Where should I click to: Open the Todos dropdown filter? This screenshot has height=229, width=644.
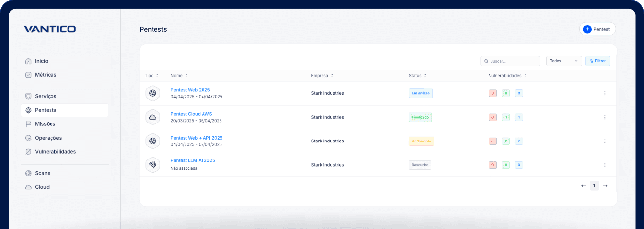(564, 61)
